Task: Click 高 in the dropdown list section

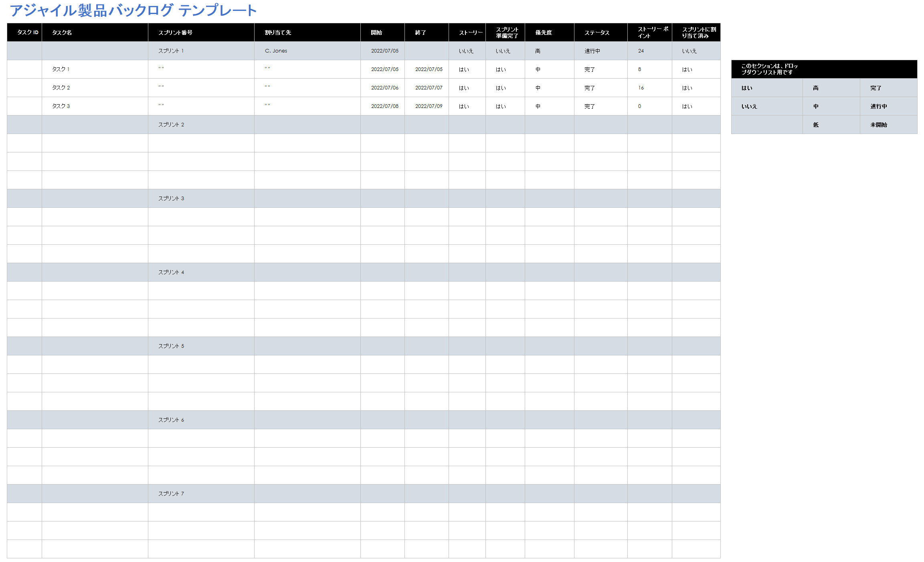Action: [x=831, y=88]
